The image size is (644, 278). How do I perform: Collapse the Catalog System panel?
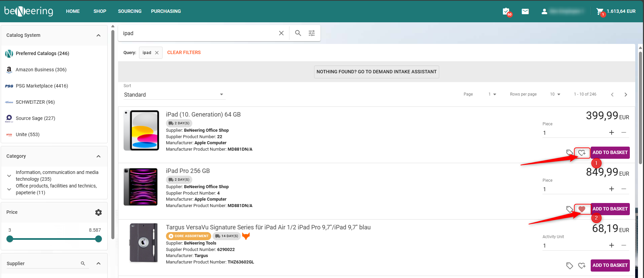[x=99, y=35]
